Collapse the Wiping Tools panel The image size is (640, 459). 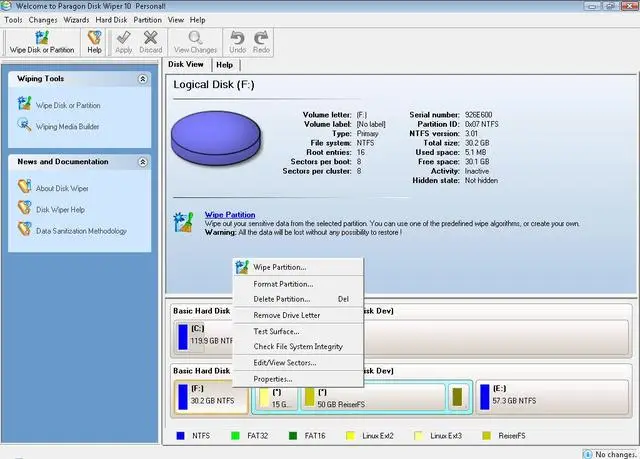click(x=142, y=79)
